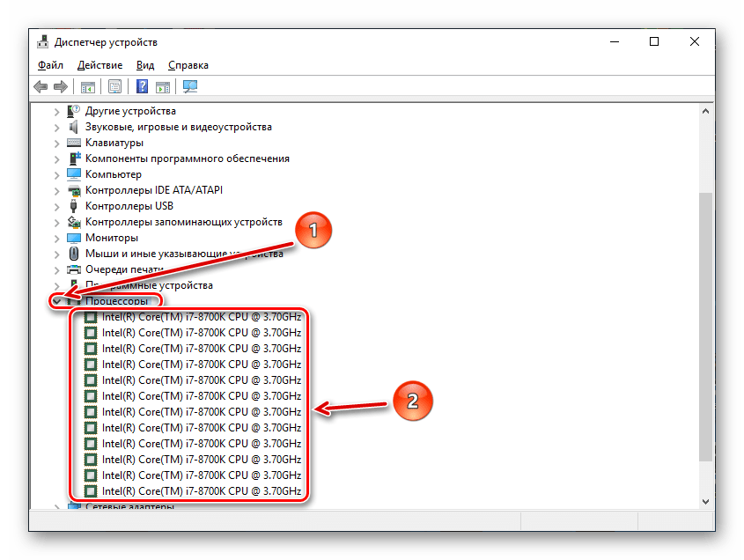This screenshot has height=560, width=744.
Task: Select the last Intel Core i7-8700K processor entry
Action: coord(201,491)
